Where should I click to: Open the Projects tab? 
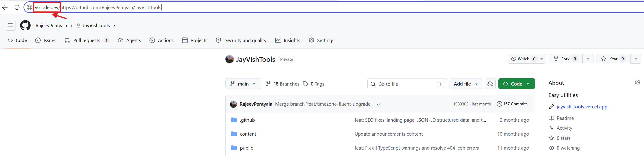point(195,40)
